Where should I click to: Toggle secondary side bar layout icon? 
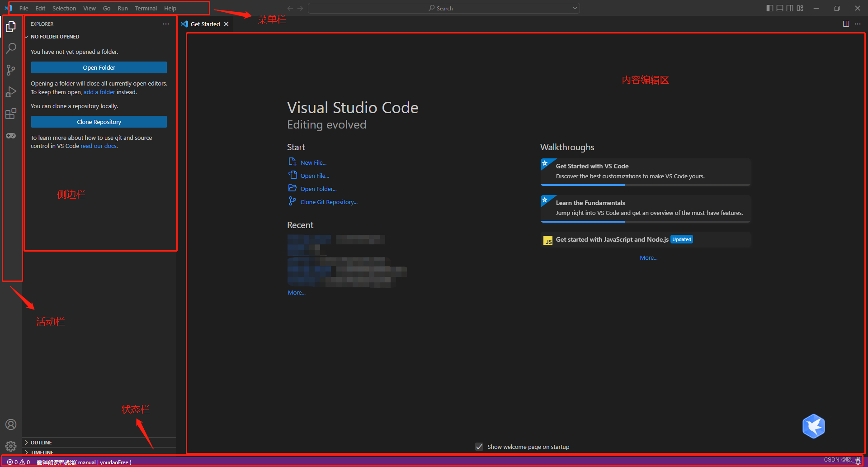[790, 8]
